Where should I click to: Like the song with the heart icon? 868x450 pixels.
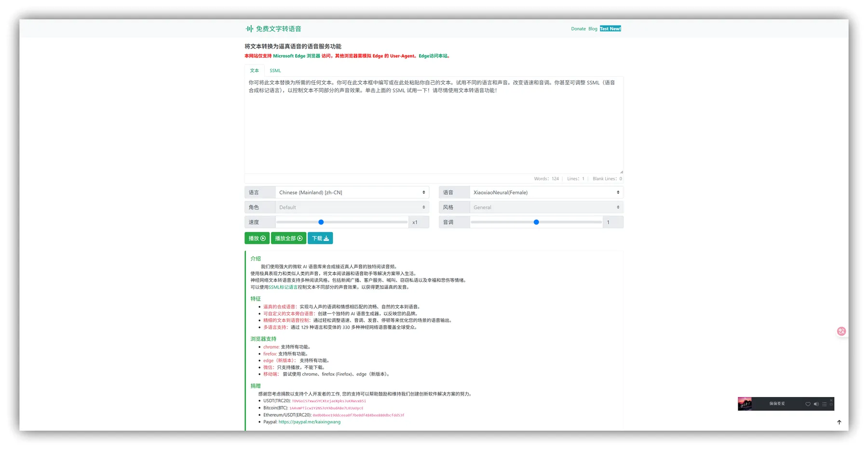(808, 404)
